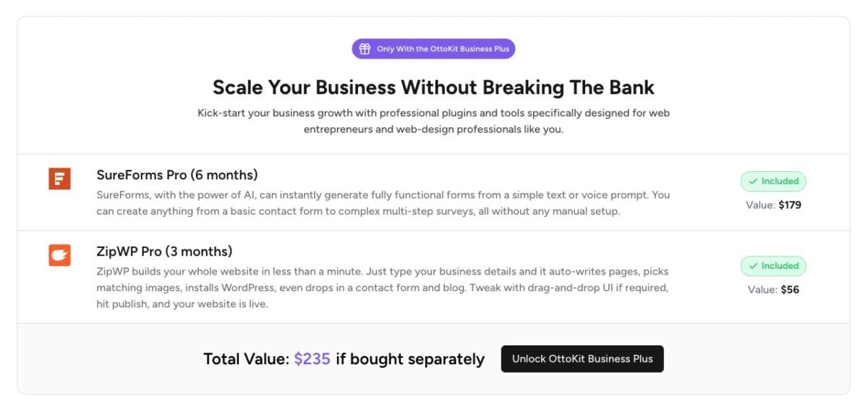This screenshot has width=868, height=409.
Task: Click the purple $235 total amount
Action: [312, 359]
